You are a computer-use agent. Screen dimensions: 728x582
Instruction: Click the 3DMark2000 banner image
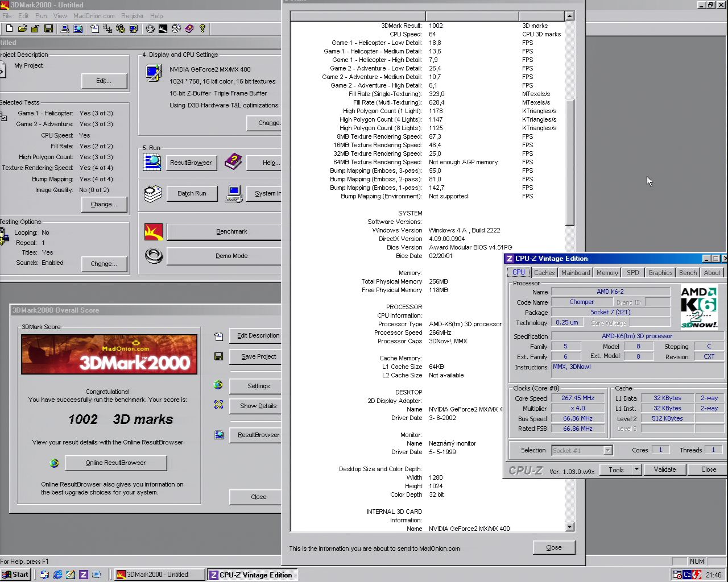coord(109,354)
